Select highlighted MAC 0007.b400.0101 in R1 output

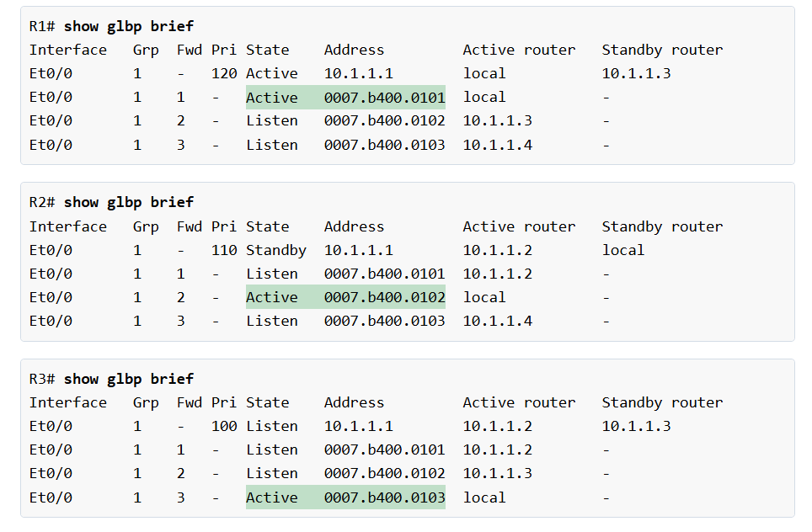384,98
